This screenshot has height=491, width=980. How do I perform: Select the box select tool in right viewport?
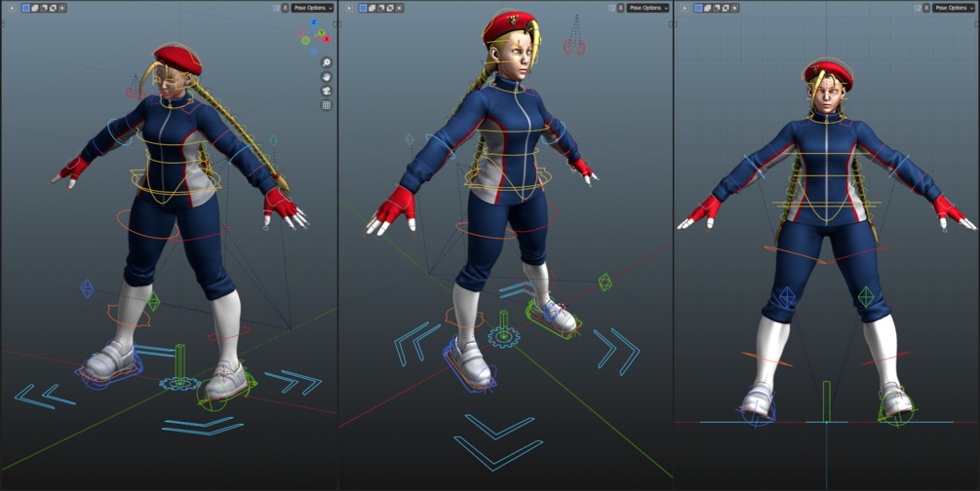click(685, 8)
